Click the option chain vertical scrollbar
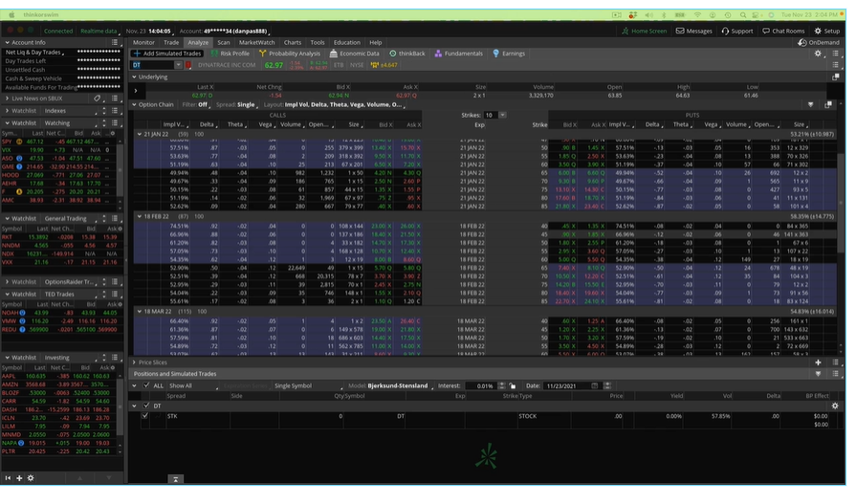Viewport: 856px width, 504px height. 841,202
